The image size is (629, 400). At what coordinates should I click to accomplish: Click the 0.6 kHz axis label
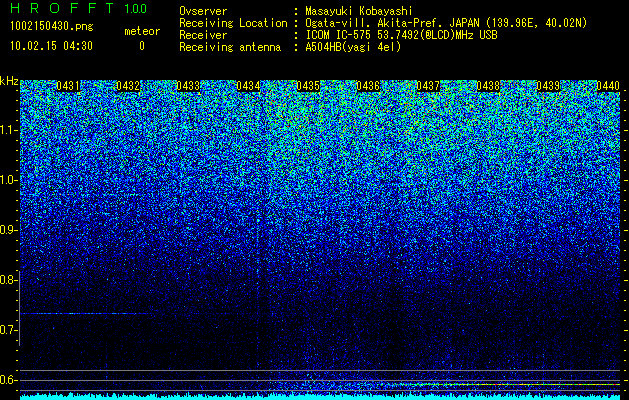tap(7, 380)
